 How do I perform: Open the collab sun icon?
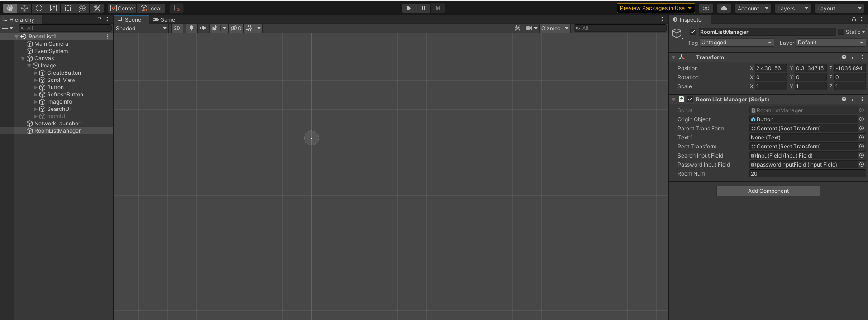pyautogui.click(x=706, y=8)
